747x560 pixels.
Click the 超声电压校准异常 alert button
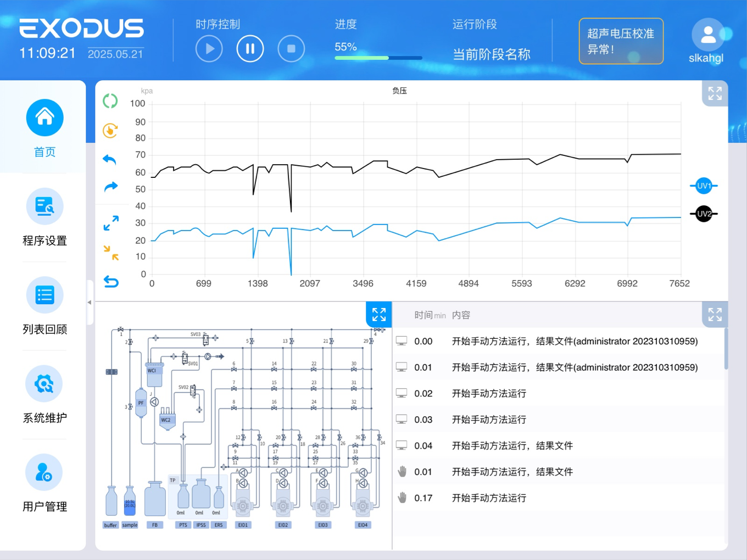pyautogui.click(x=621, y=41)
